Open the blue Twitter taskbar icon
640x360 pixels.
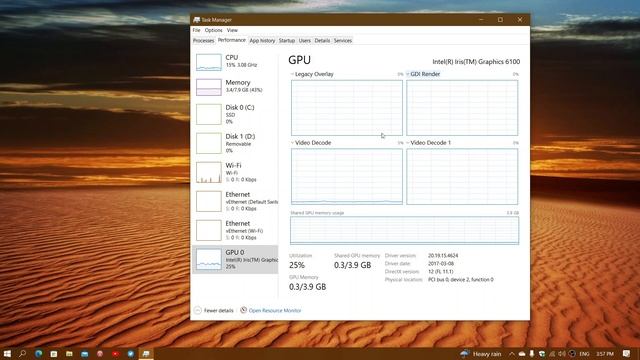click(x=131, y=353)
